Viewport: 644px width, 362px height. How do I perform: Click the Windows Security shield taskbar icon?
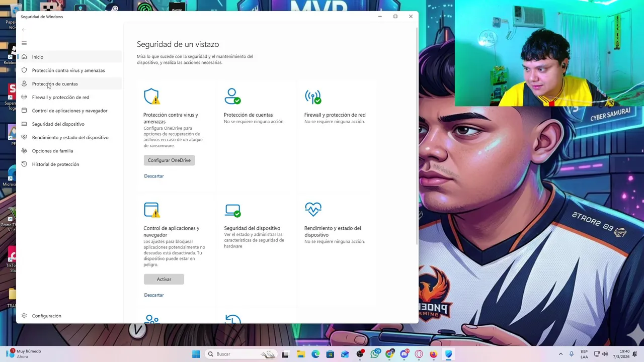[x=448, y=354]
